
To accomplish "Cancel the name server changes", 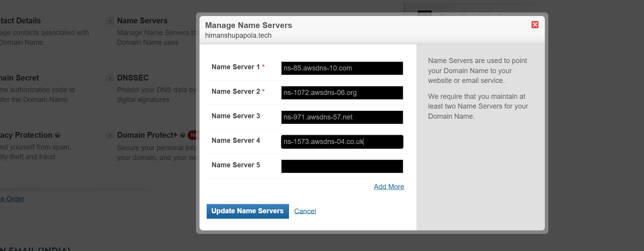I will 305,211.
